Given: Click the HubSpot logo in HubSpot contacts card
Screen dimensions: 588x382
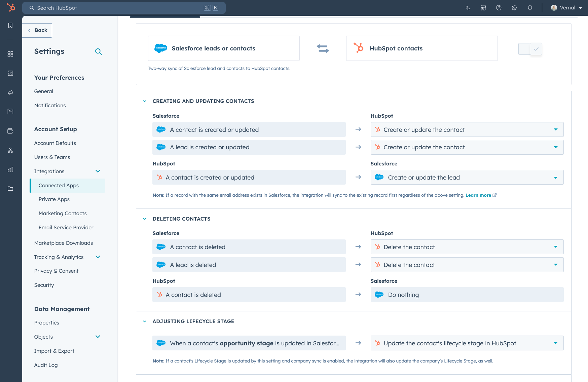Looking at the screenshot, I should (359, 48).
